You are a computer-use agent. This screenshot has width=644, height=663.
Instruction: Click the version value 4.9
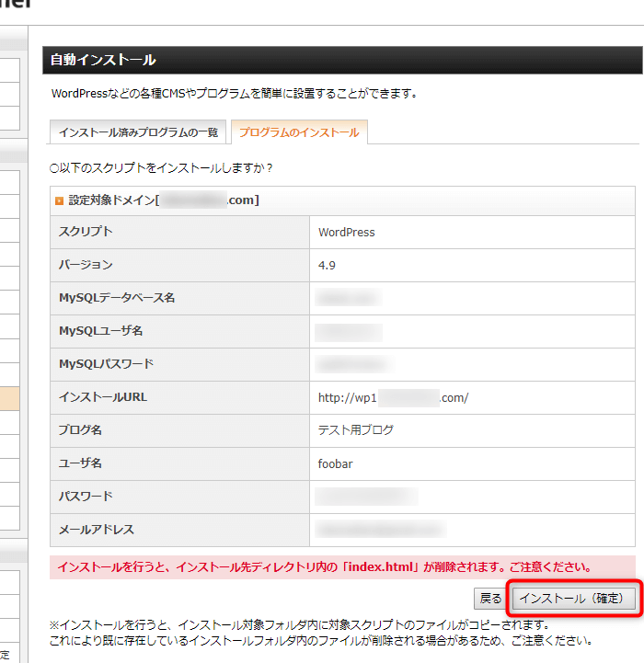328,265
